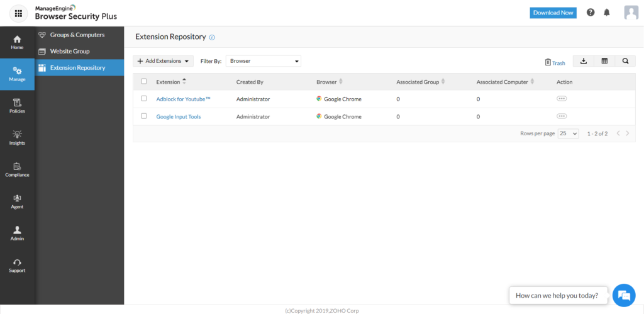Change the rows per page dropdown
This screenshot has width=644, height=314.
coord(568,134)
